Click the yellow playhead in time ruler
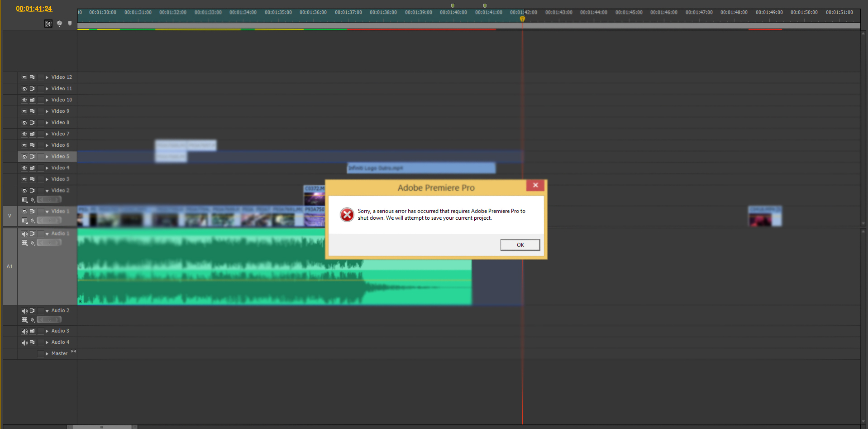This screenshot has height=429, width=868. click(522, 19)
